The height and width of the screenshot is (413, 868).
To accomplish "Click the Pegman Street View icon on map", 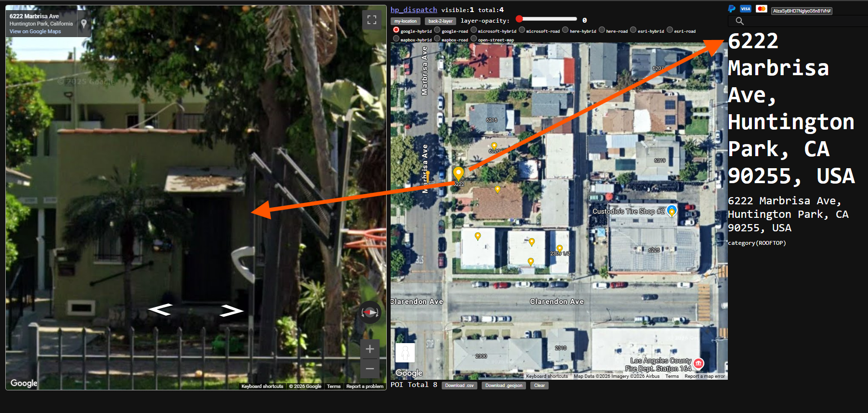I will (x=405, y=352).
